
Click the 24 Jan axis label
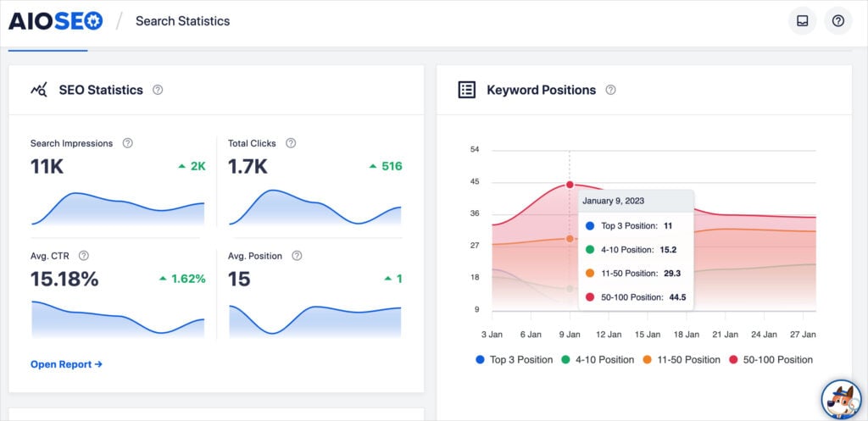(764, 335)
